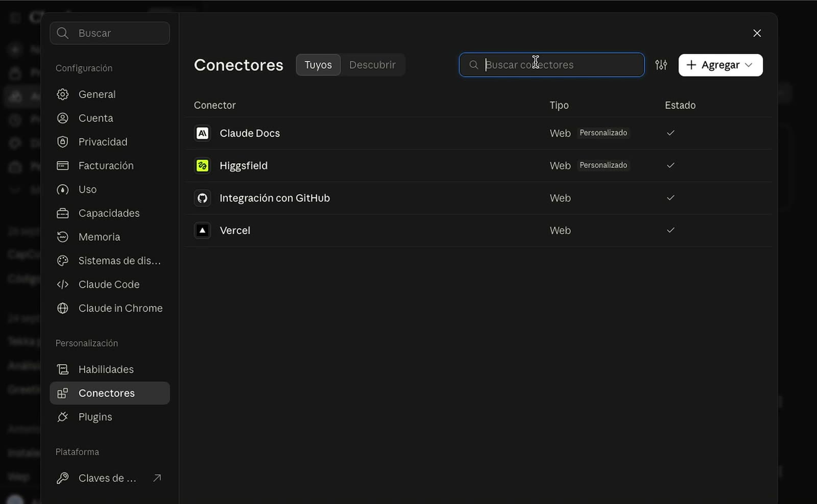Open the Higgsfield connector row
The height and width of the screenshot is (504, 817).
pyautogui.click(x=479, y=166)
